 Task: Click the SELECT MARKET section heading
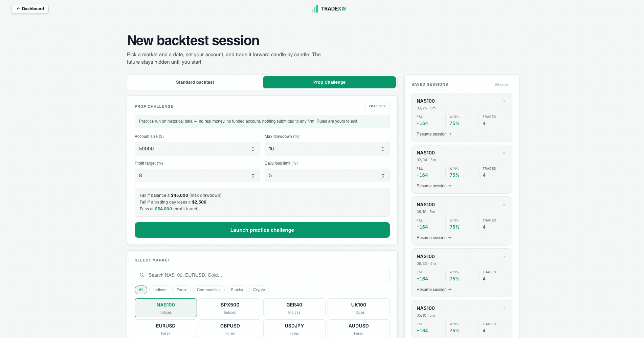click(x=152, y=260)
